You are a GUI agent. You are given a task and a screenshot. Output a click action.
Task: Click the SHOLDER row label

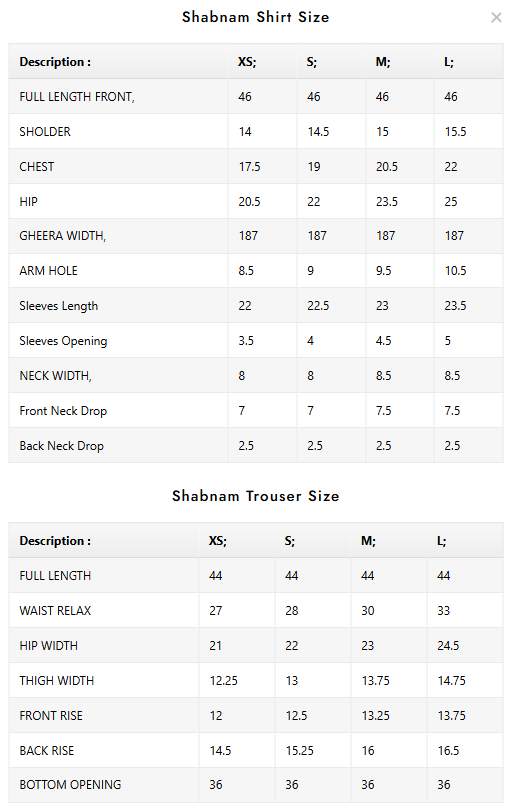(45, 132)
